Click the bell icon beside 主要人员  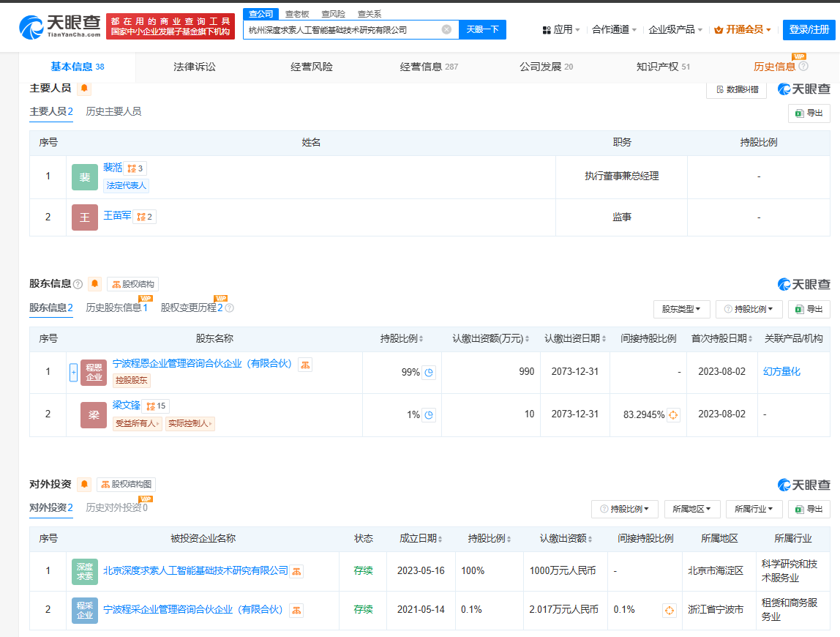(x=84, y=89)
